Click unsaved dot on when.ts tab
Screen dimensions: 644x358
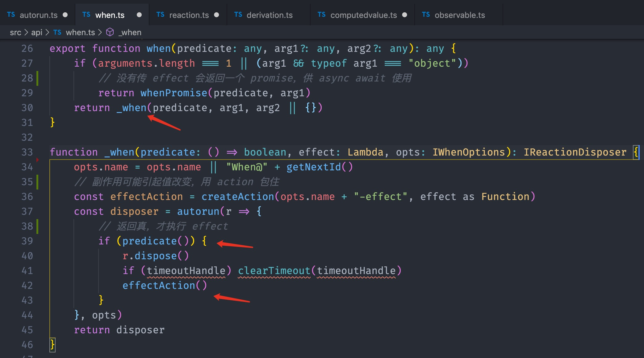139,15
